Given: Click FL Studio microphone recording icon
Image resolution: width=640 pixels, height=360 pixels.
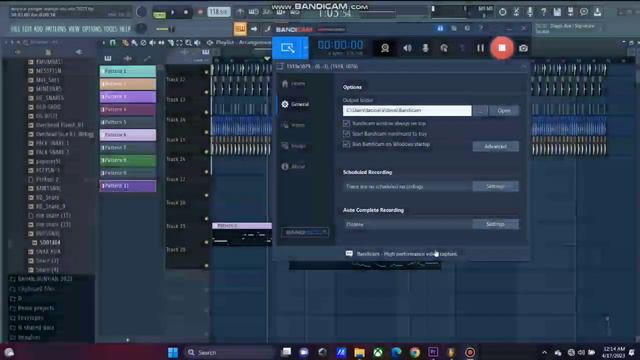Looking at the screenshot, I should pos(530,12).
